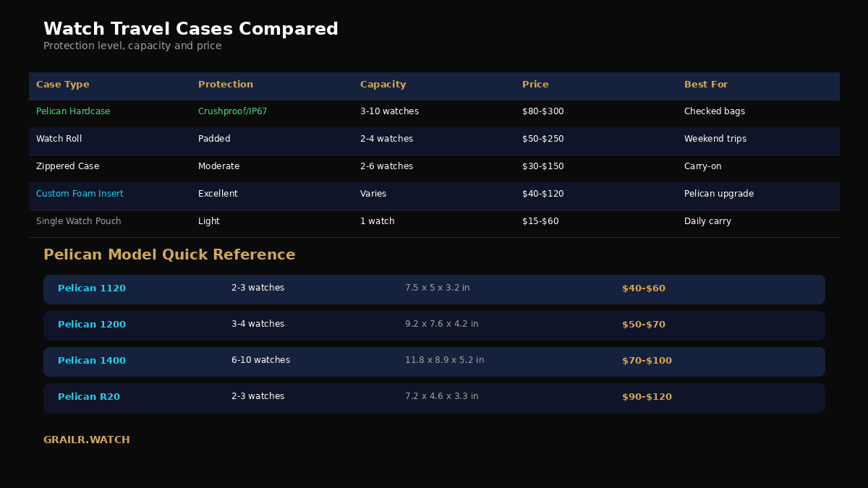Viewport: 868px width, 488px height.
Task: Click the '$80-$300' price cell
Action: point(543,111)
